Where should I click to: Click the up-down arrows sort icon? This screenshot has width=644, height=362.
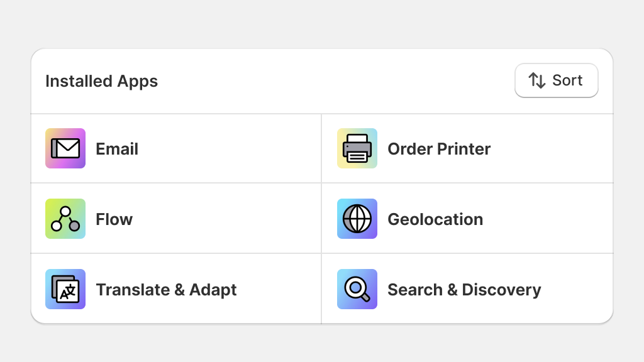pos(537,80)
